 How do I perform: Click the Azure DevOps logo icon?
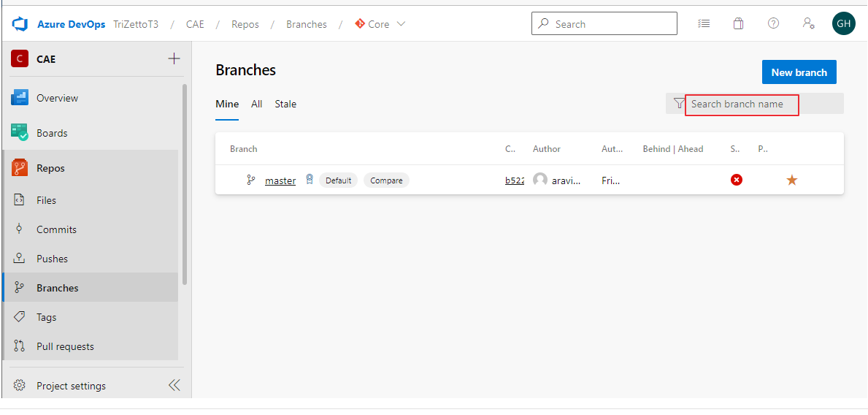(20, 24)
